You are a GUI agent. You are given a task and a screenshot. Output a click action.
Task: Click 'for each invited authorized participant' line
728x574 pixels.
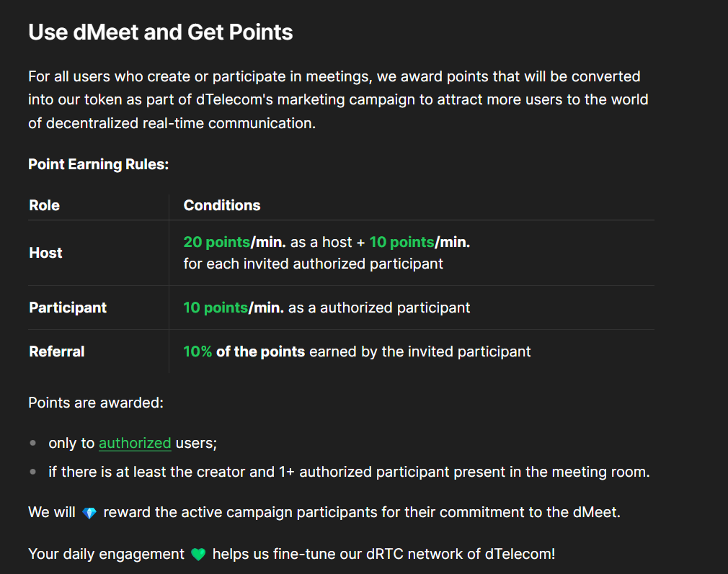coord(314,264)
